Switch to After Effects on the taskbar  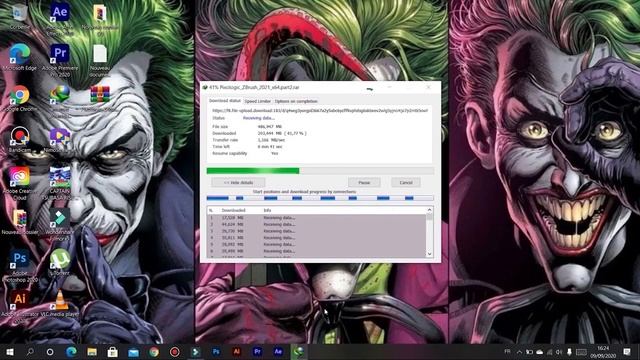pos(278,351)
